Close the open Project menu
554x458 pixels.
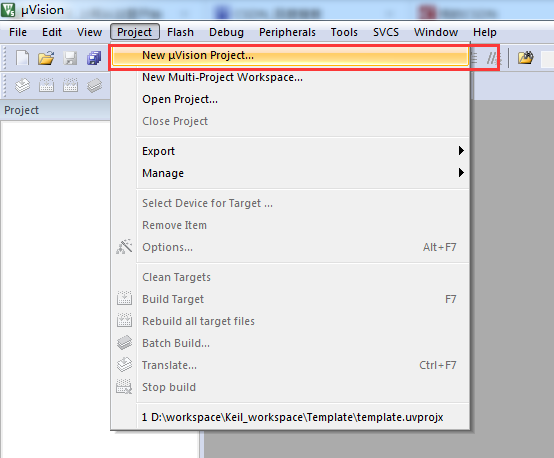coord(135,32)
